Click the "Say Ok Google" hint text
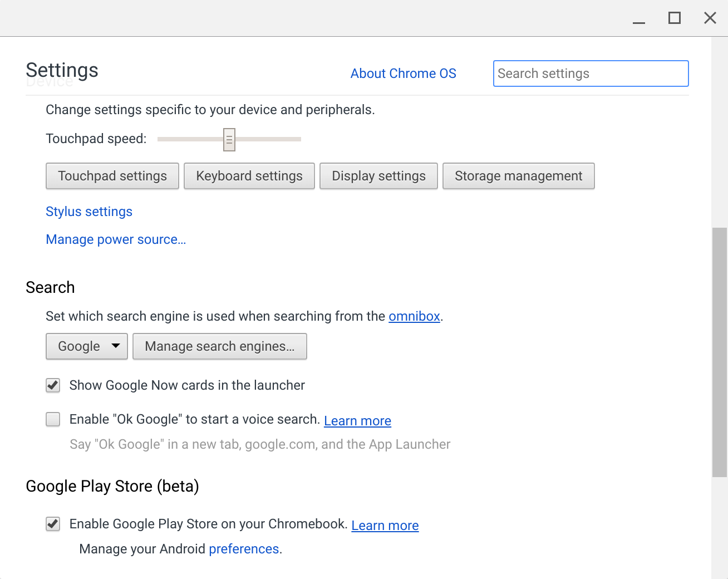Image resolution: width=728 pixels, height=579 pixels. pyautogui.click(x=260, y=444)
